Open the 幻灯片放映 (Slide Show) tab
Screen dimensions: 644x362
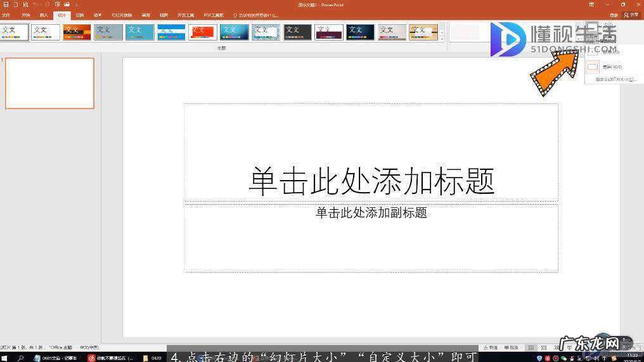122,15
